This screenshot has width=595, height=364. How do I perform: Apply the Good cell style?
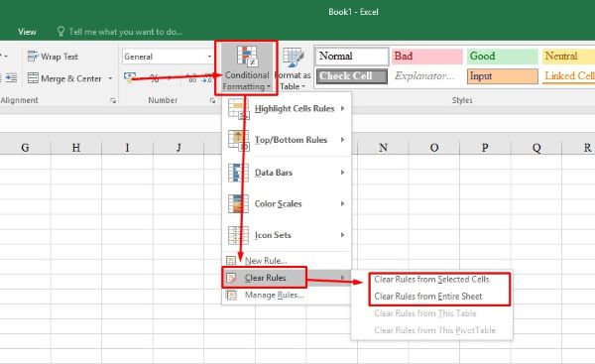pyautogui.click(x=503, y=57)
